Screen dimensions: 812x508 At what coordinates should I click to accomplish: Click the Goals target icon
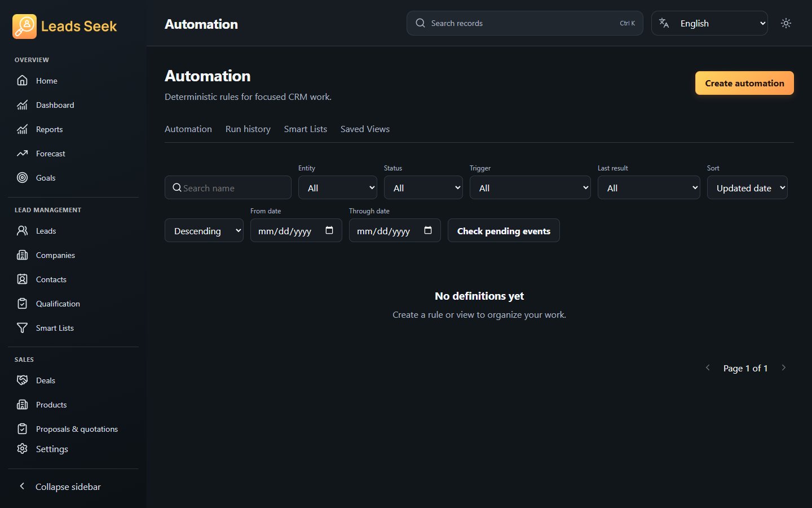pyautogui.click(x=22, y=178)
